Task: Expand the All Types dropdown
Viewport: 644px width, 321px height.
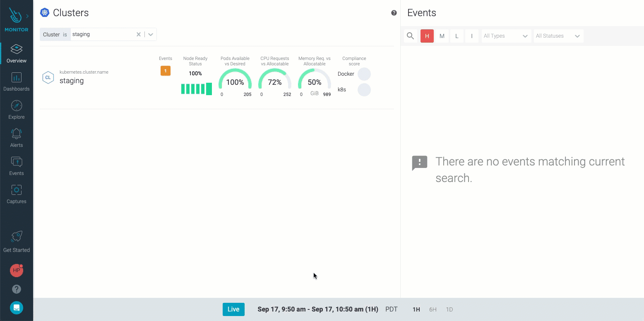Action: point(507,36)
